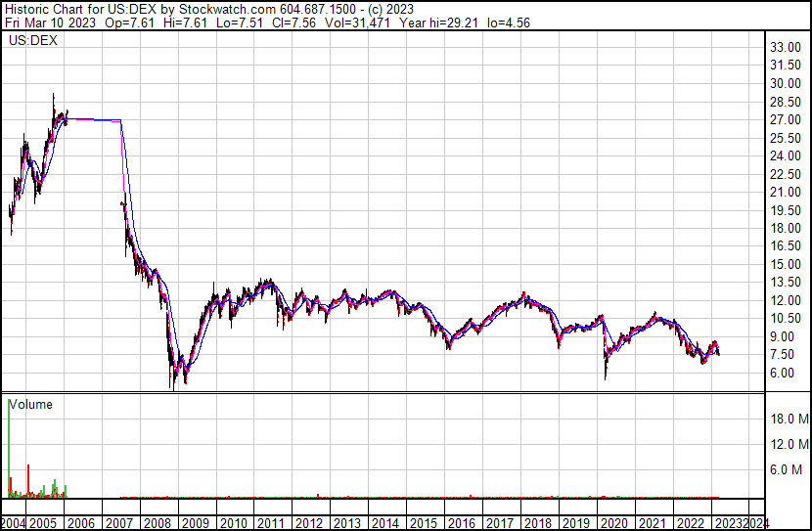Click the 2014 year label
Viewport: 812px width, 531px height.
(385, 523)
